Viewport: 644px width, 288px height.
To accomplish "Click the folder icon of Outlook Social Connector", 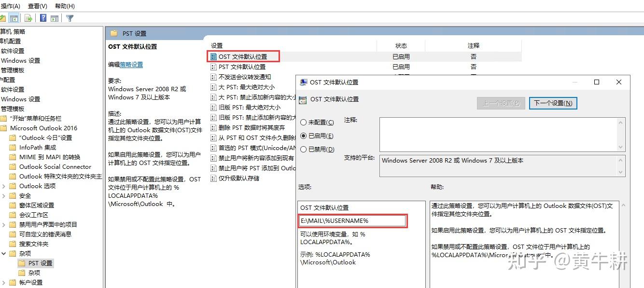I will coord(13,167).
